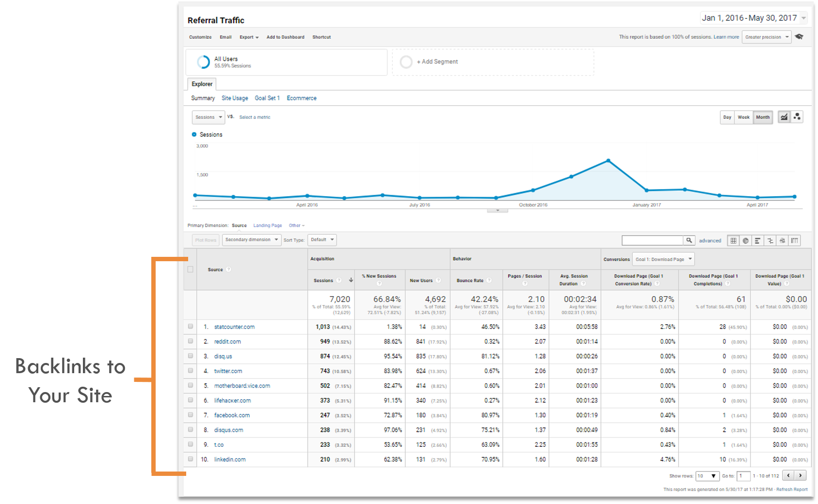Switch to line chart view icon

(784, 117)
